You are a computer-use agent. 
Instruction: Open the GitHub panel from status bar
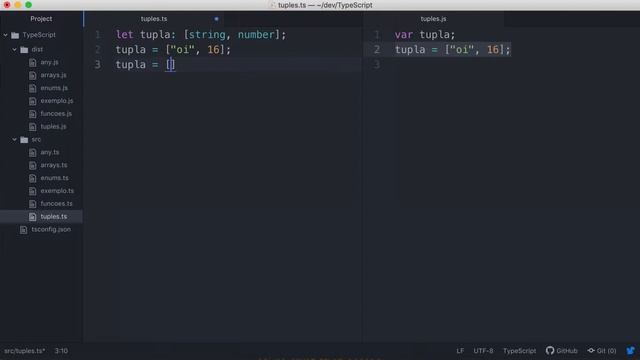click(562, 351)
